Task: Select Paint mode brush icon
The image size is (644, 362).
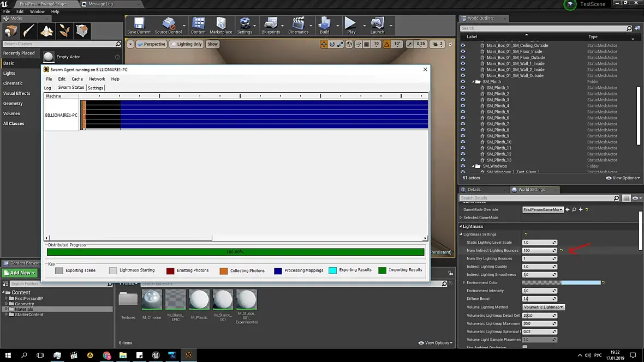Action: pyautogui.click(x=29, y=31)
